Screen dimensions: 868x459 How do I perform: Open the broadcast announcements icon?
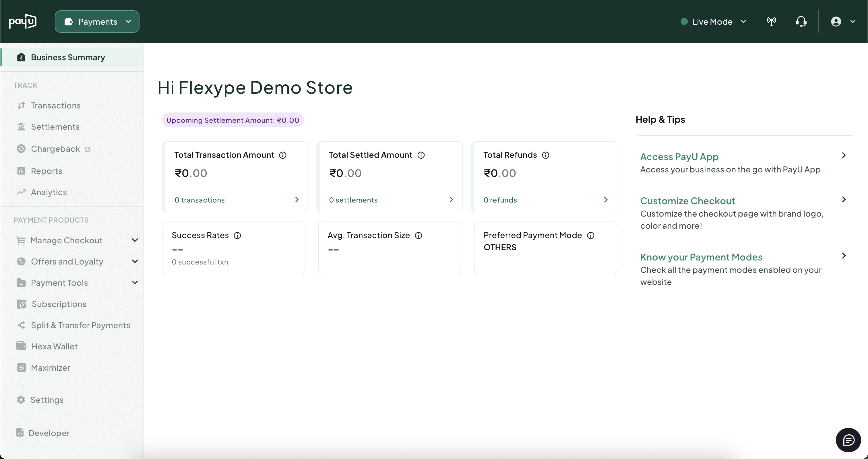tap(771, 22)
